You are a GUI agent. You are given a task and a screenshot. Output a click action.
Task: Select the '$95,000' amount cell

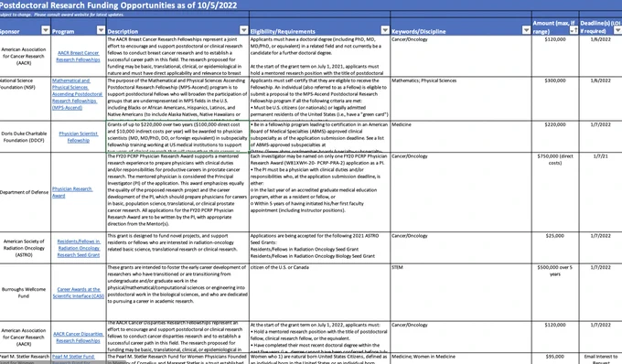[555, 359]
